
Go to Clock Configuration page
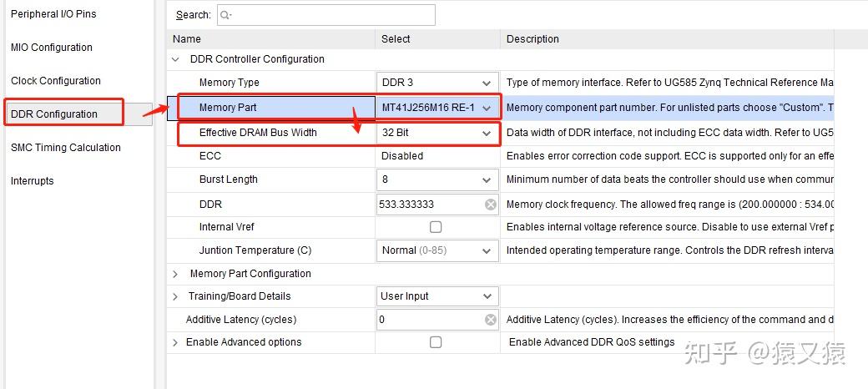tap(56, 81)
